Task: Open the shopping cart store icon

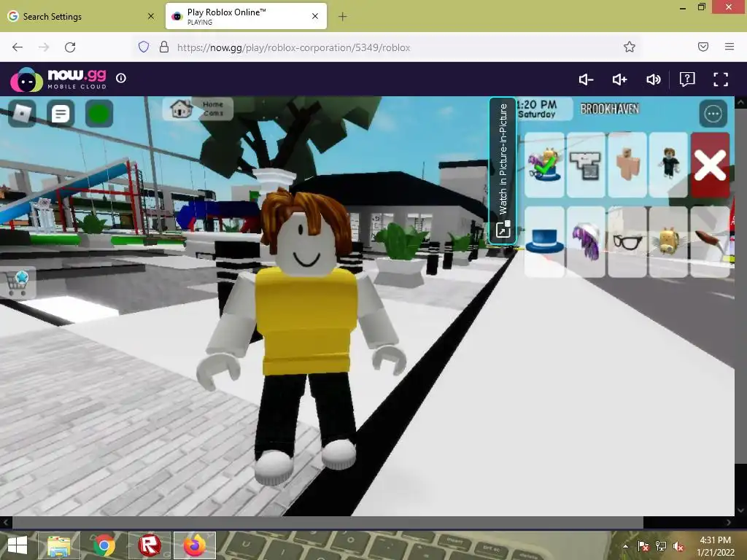Action: (x=18, y=283)
